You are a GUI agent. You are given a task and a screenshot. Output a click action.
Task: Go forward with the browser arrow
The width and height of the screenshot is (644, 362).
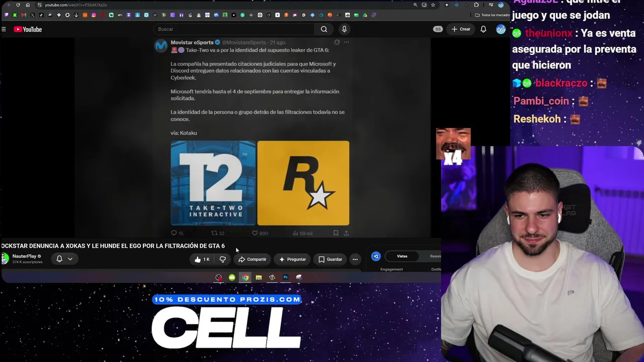pos(8,5)
